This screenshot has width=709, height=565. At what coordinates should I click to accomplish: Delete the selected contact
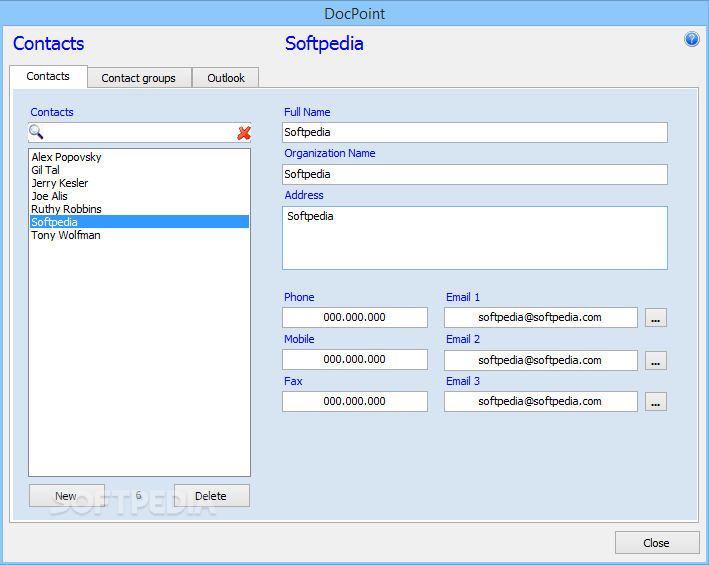coord(212,496)
